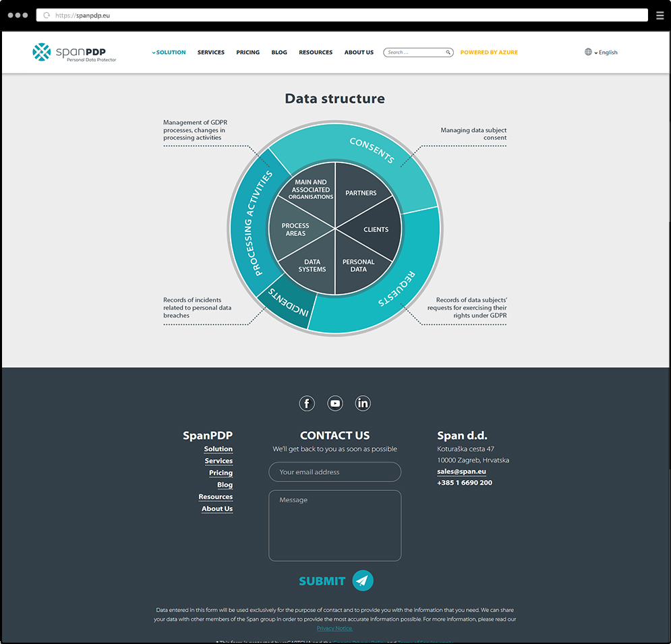The width and height of the screenshot is (671, 644).
Task: Open the LinkedIn social icon
Action: pos(363,403)
